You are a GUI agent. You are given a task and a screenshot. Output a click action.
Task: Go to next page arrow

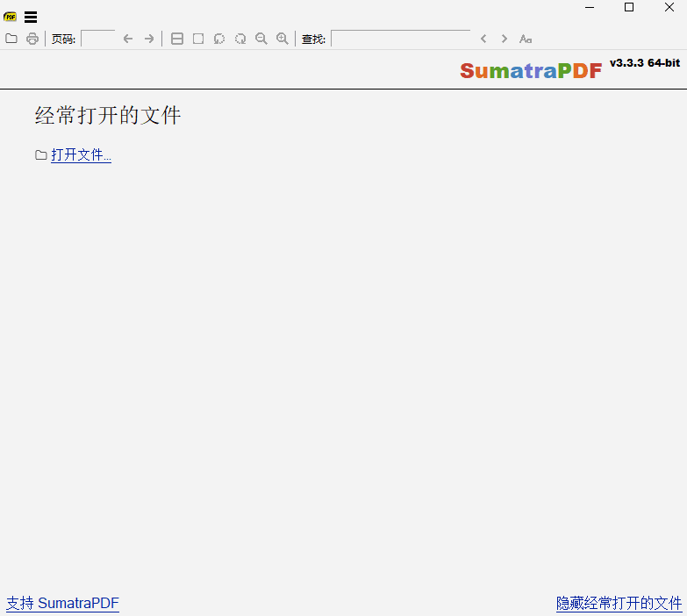pos(149,39)
